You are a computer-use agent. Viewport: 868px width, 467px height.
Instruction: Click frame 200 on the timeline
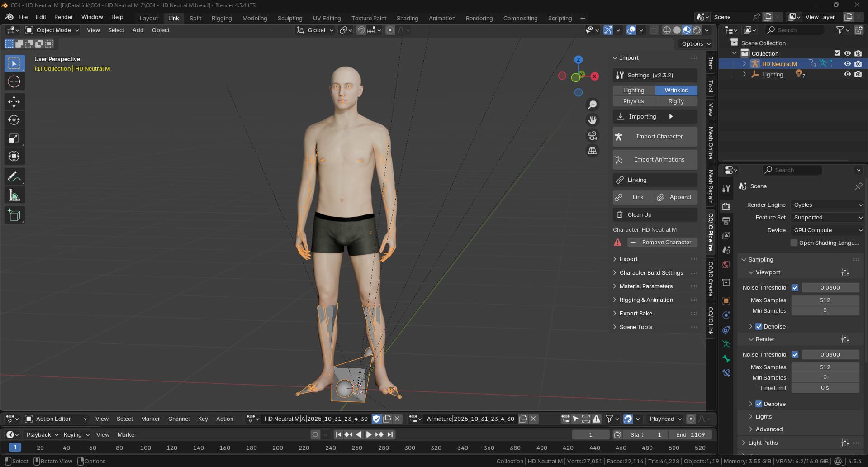[x=278, y=448]
